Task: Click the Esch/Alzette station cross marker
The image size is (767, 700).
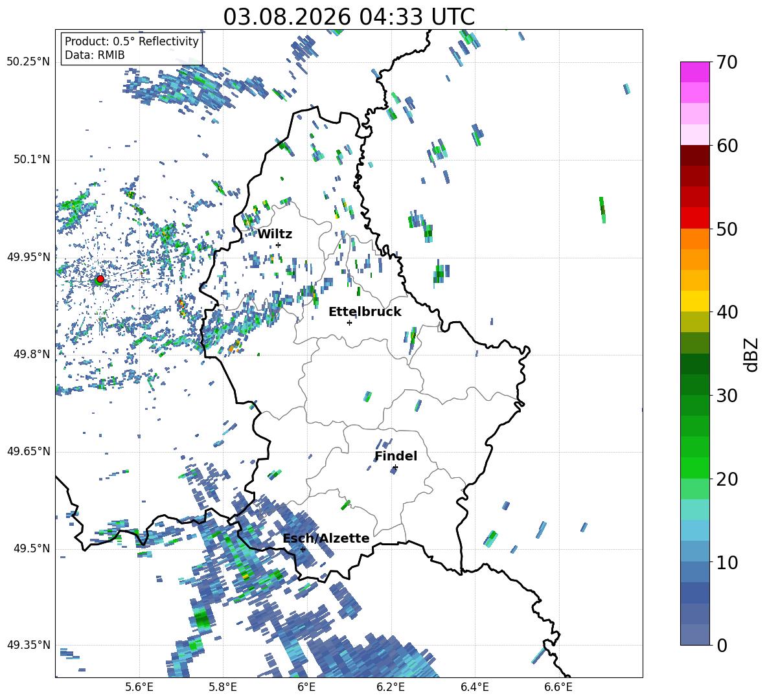Action: (x=303, y=549)
